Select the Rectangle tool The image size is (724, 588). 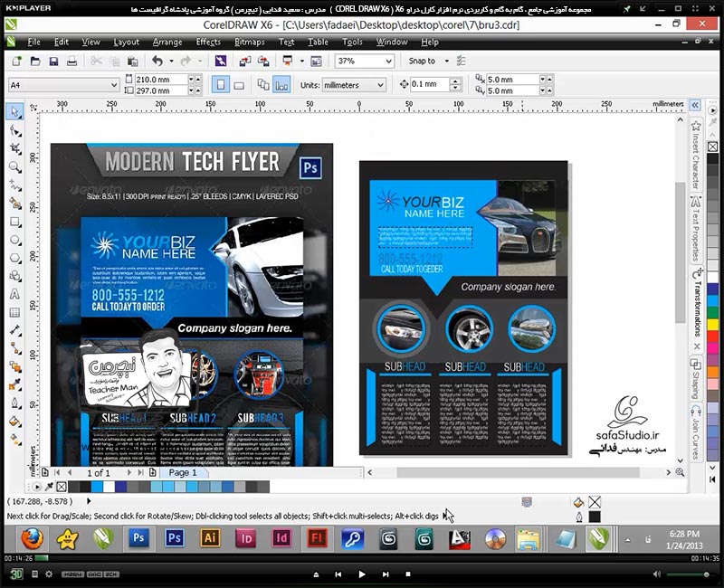click(x=15, y=222)
